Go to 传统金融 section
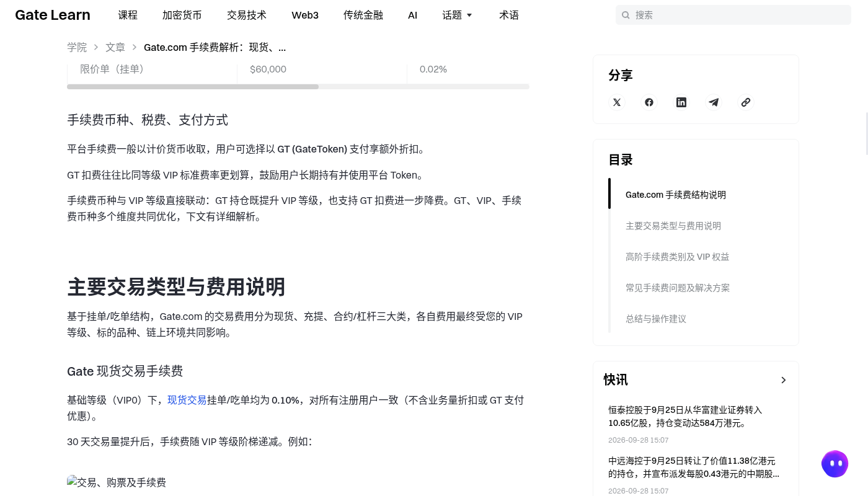Image resolution: width=868 pixels, height=496 pixels. pyautogui.click(x=363, y=15)
